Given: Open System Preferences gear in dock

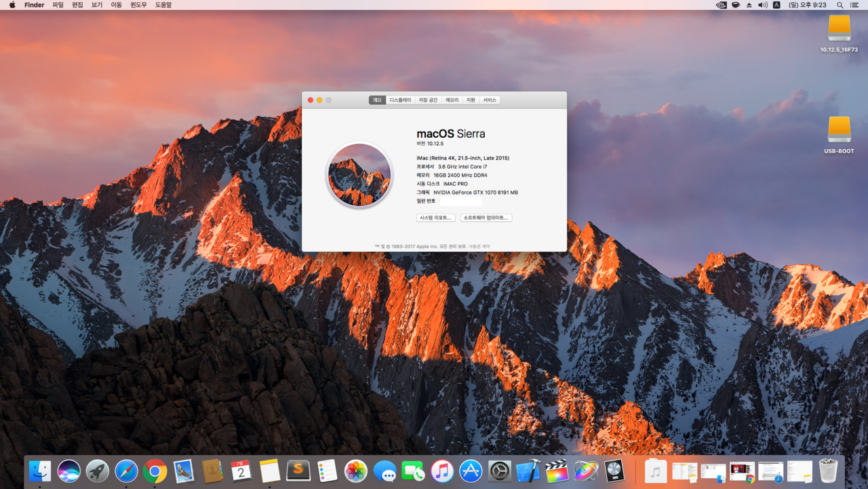Looking at the screenshot, I should click(x=500, y=471).
